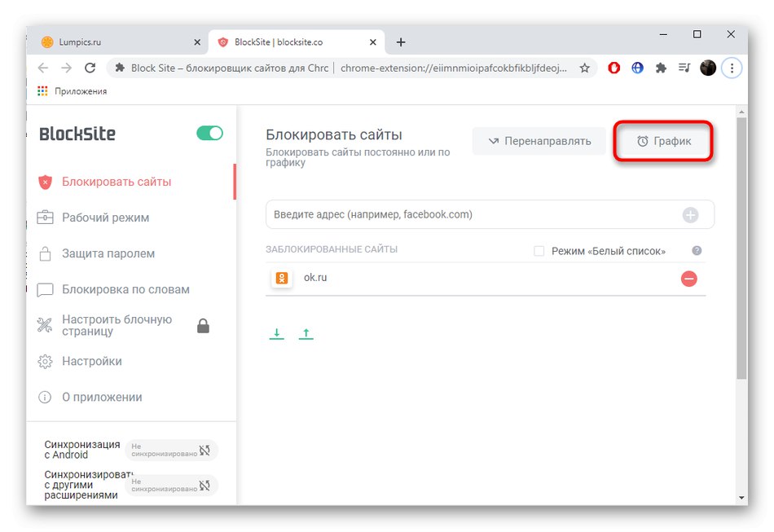The width and height of the screenshot is (774, 532).
Task: Remove ok.ru with the red minus icon
Action: click(688, 278)
